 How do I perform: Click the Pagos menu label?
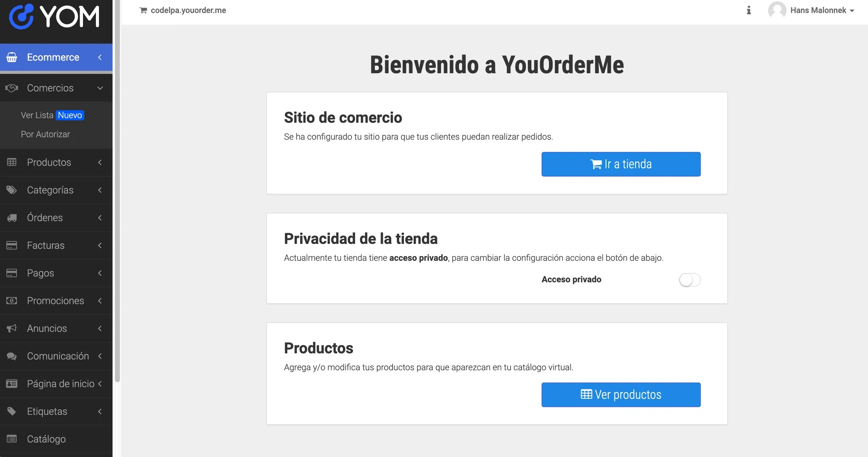point(41,273)
